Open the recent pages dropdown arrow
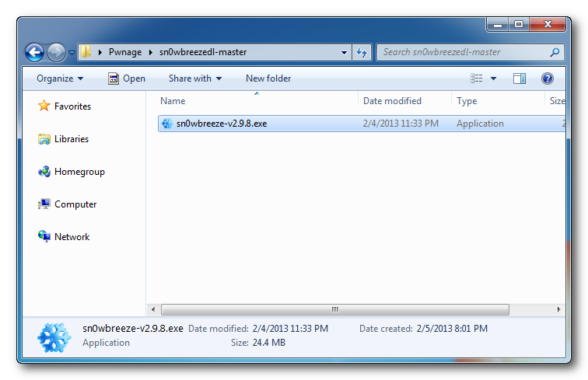588x380 pixels. [x=72, y=53]
